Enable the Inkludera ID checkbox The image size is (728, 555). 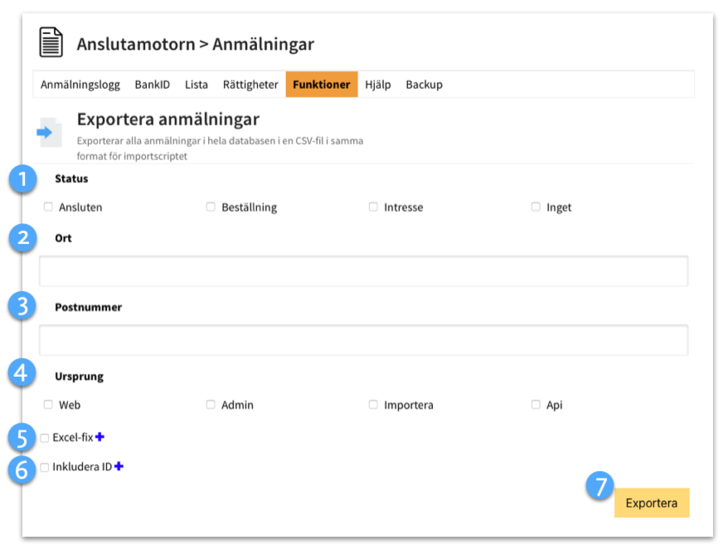tap(44, 467)
